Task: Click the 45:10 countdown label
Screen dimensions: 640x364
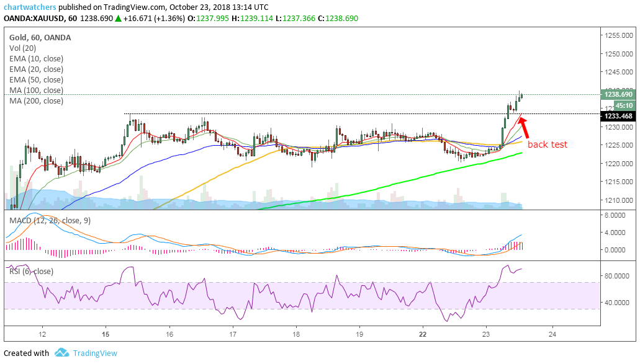Action: (x=624, y=105)
